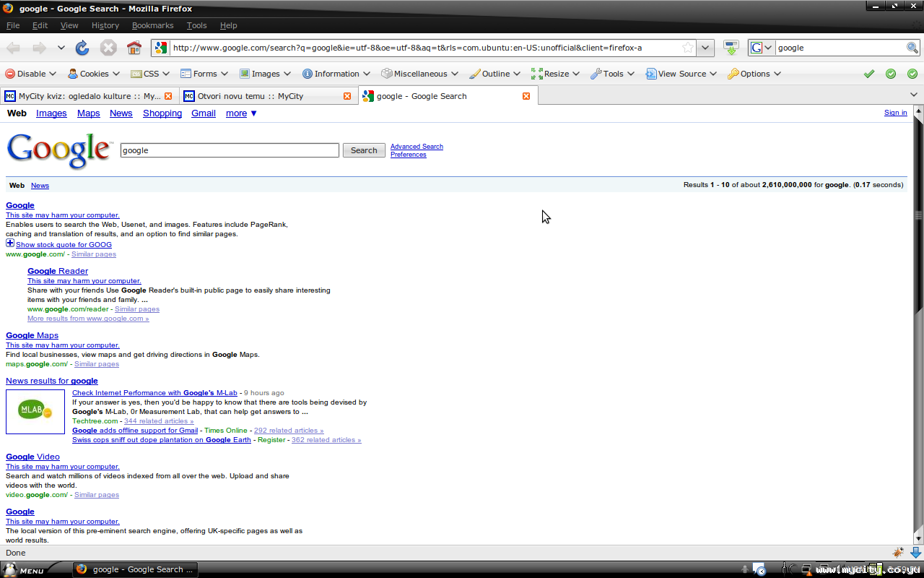Click the green checkmark beside the Options menu
Image resolution: width=924 pixels, height=578 pixels.
click(x=869, y=74)
